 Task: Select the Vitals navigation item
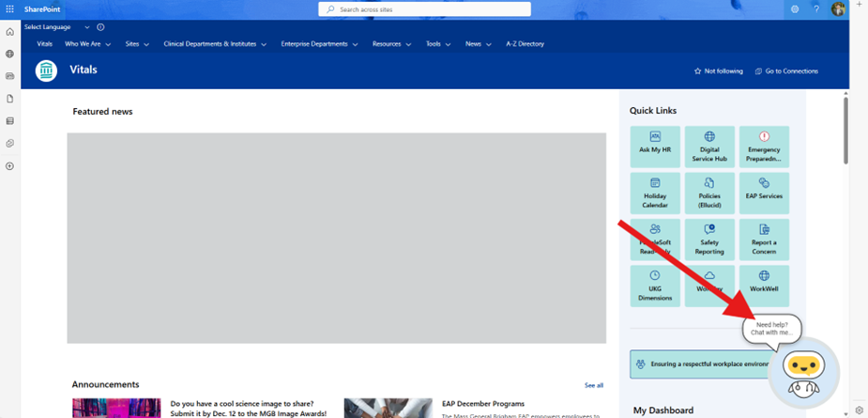tap(44, 44)
